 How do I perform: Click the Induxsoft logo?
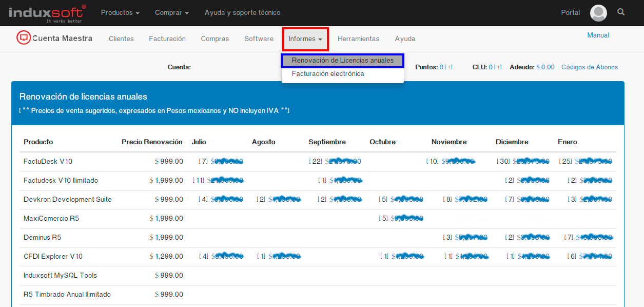[47, 13]
